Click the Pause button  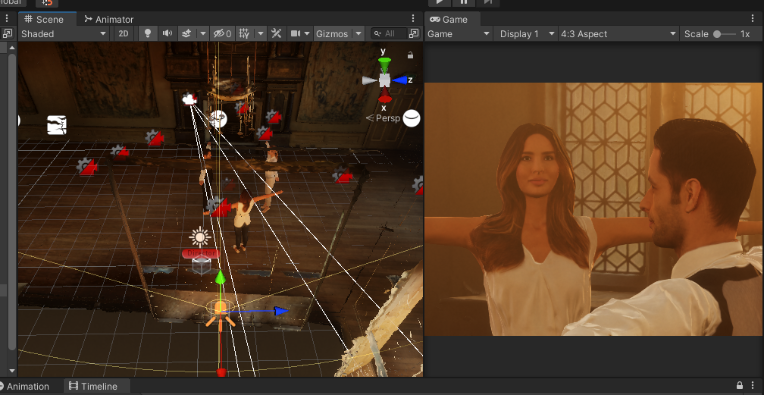(463, 2)
